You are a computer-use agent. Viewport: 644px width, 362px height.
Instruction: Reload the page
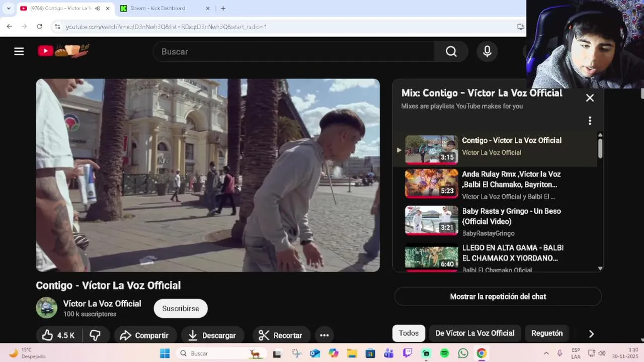coord(39,27)
